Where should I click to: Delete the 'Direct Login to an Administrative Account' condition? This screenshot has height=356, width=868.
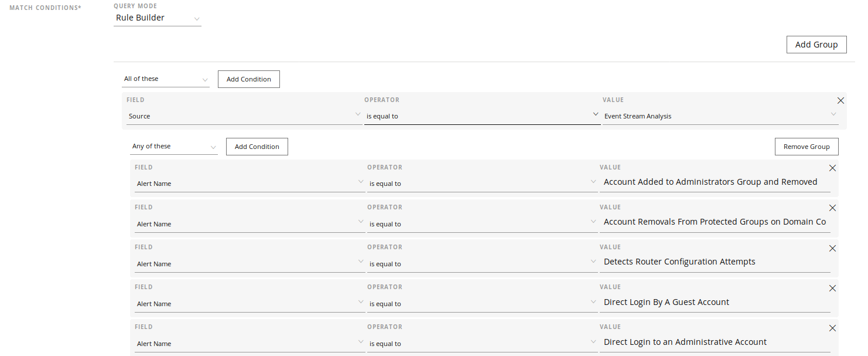tap(832, 328)
